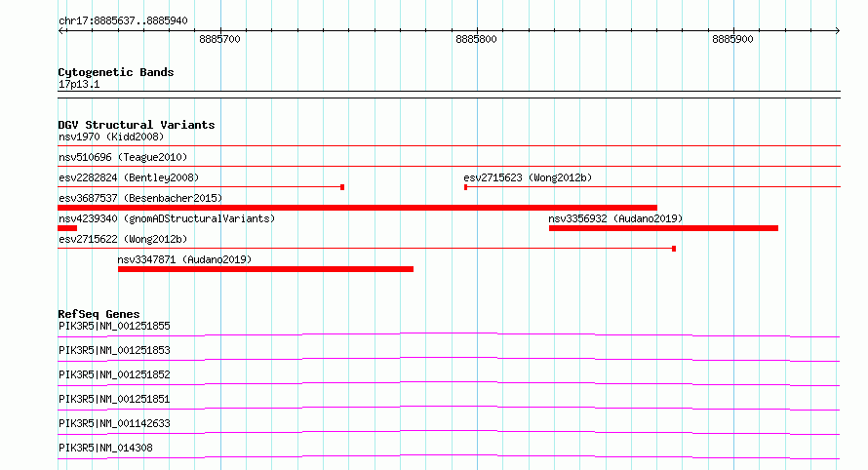The width and height of the screenshot is (868, 470).
Task: Click the 17p13.1 band label
Action: (x=79, y=84)
